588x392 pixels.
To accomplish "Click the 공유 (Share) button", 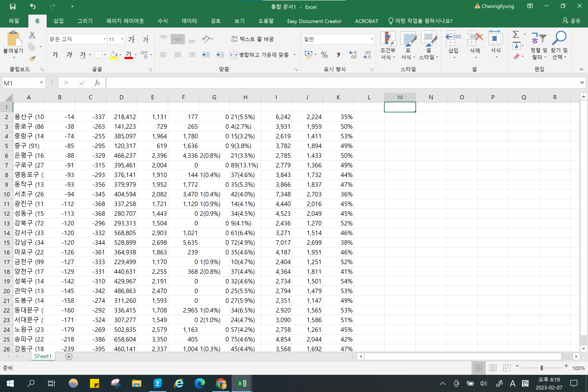I will (x=571, y=21).
